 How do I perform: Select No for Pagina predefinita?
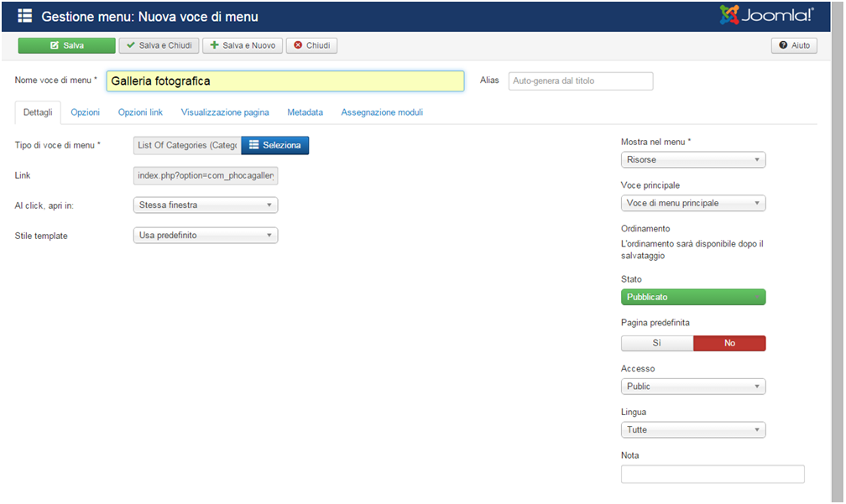point(729,343)
